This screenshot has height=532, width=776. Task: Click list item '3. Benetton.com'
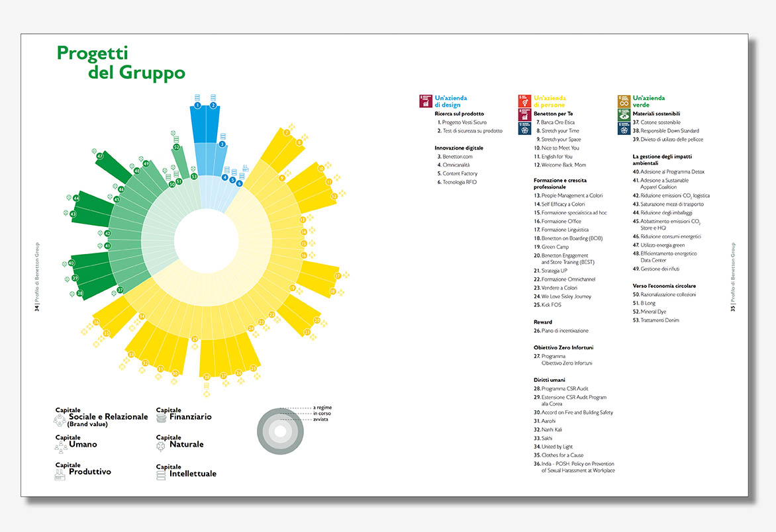click(455, 156)
